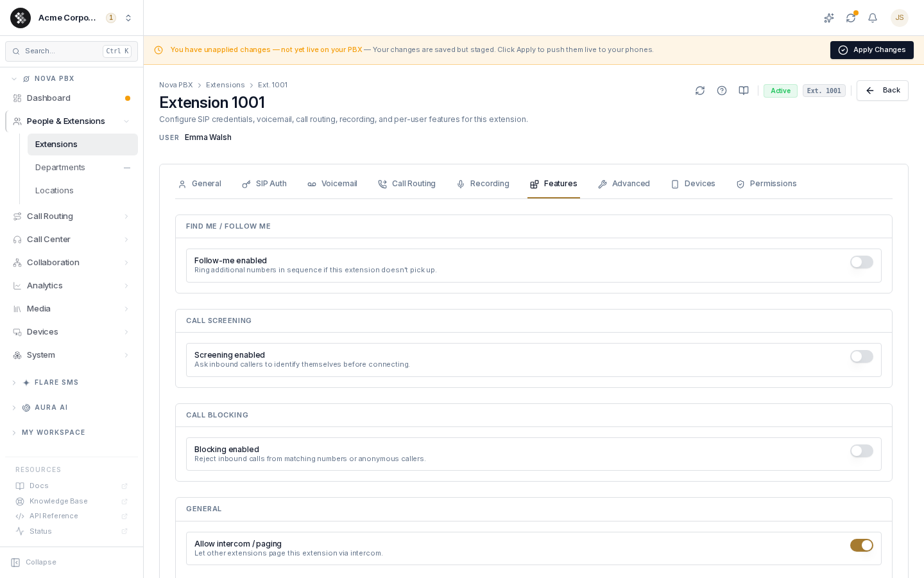Image resolution: width=924 pixels, height=578 pixels.
Task: Click the Media sidebar icon
Action: pos(17,309)
